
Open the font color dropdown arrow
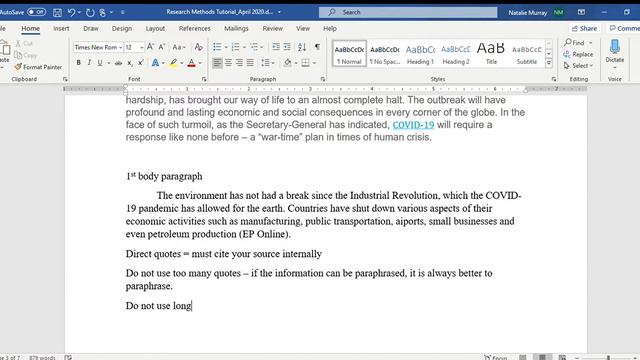200,63
